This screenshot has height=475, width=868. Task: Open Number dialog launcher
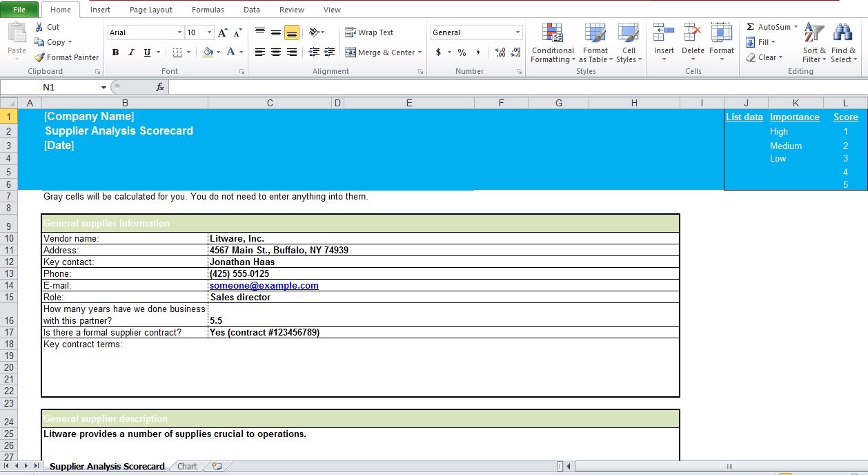[x=518, y=72]
